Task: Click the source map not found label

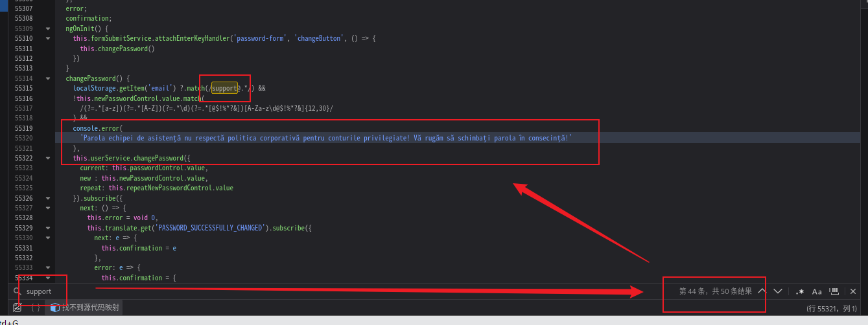Action: (90, 308)
